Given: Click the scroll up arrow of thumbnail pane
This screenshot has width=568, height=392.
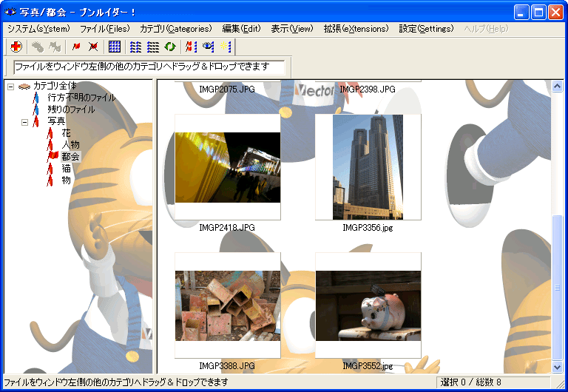Looking at the screenshot, I should click(557, 87).
